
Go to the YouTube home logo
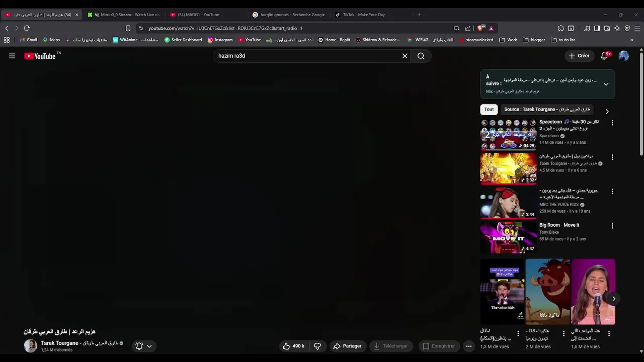click(x=40, y=56)
